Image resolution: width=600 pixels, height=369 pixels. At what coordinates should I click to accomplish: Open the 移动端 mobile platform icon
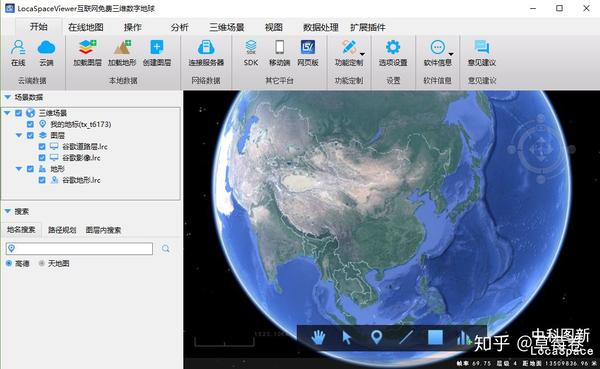(280, 47)
